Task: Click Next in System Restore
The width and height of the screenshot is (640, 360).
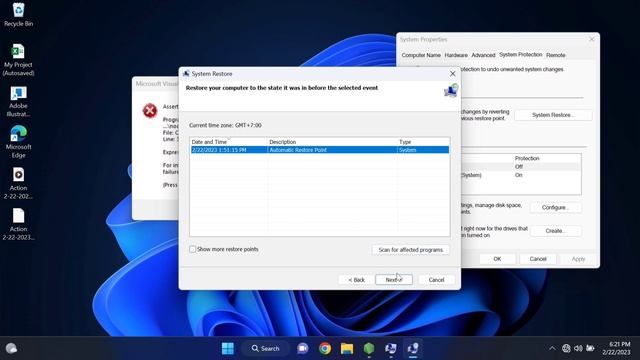Action: coord(394,280)
